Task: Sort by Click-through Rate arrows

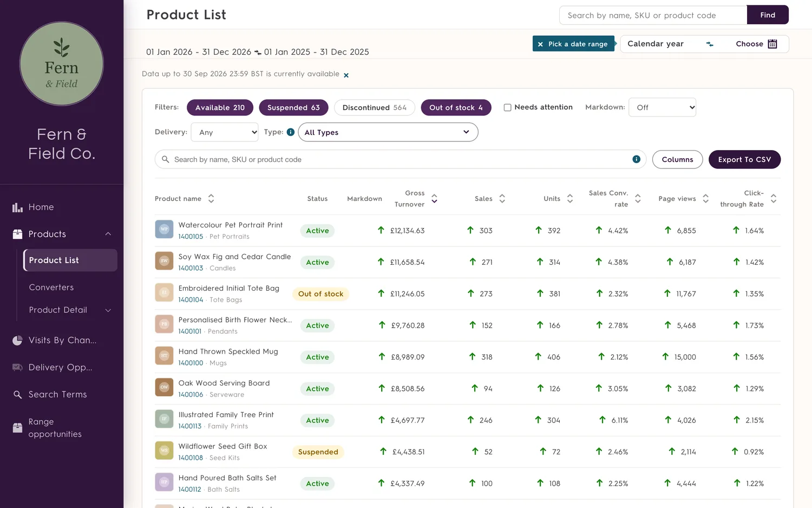Action: (774, 199)
